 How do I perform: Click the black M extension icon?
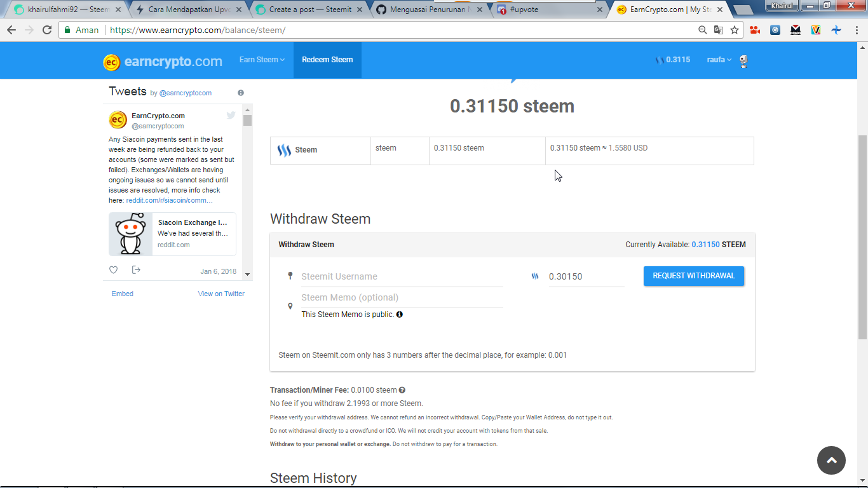[796, 30]
